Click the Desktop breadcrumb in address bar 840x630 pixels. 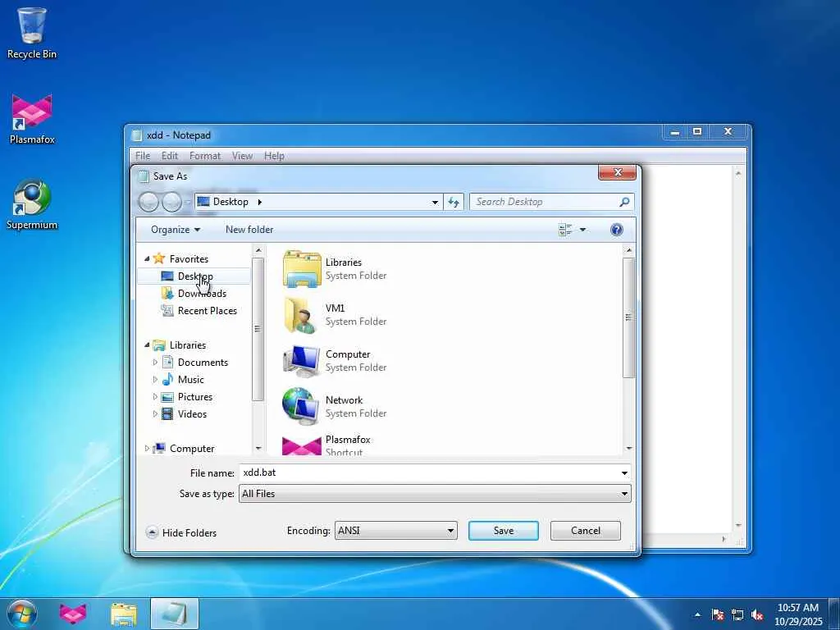click(x=231, y=202)
